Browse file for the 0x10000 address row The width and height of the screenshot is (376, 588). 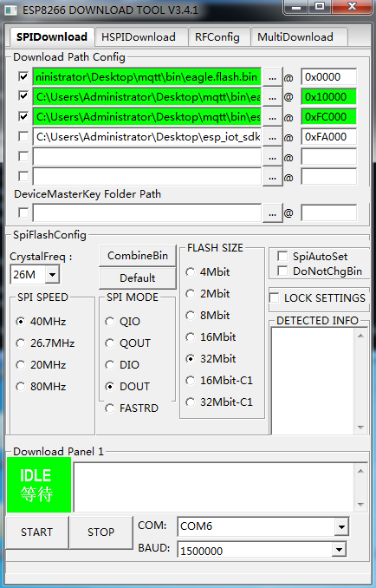coord(272,97)
